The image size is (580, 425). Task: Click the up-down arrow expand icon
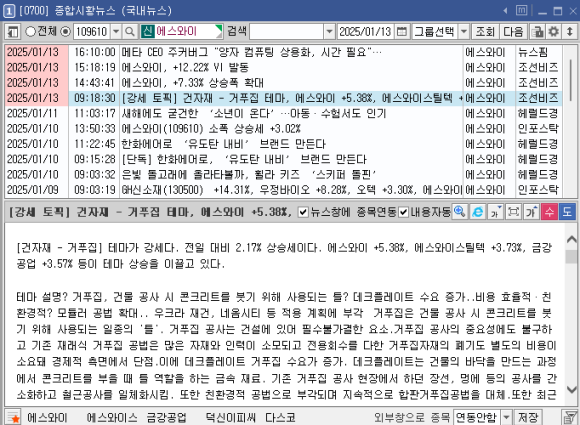[x=570, y=32]
